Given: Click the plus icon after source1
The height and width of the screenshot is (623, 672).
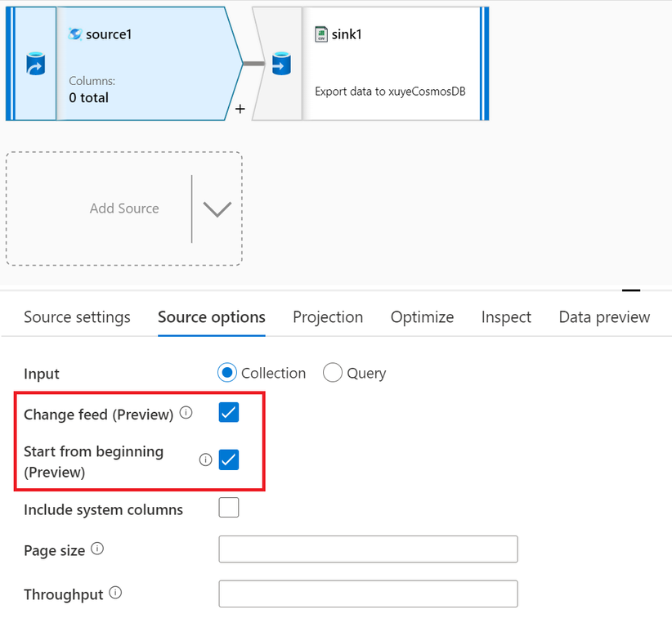Looking at the screenshot, I should point(240,108).
